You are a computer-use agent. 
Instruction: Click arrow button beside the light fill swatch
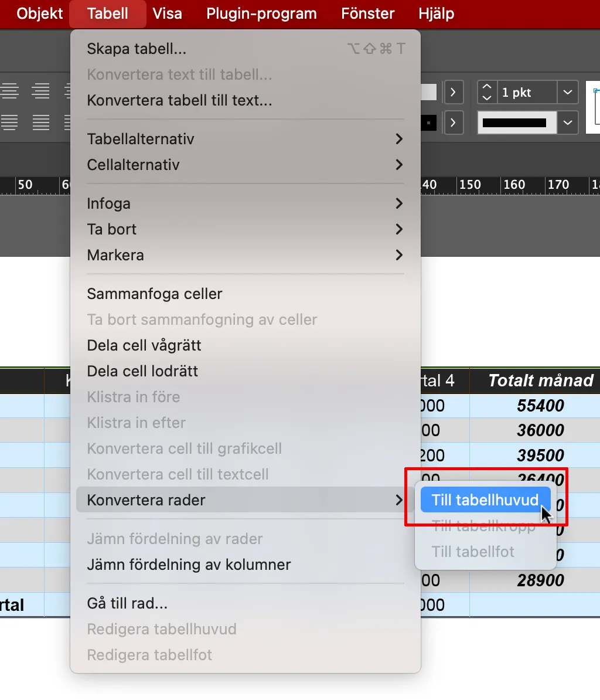click(453, 92)
